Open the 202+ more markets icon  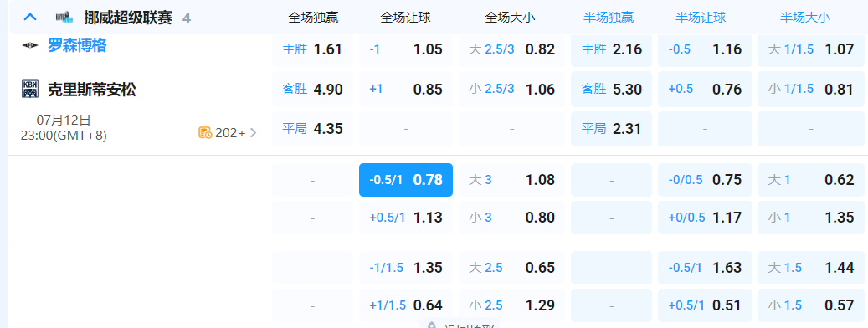(x=205, y=133)
